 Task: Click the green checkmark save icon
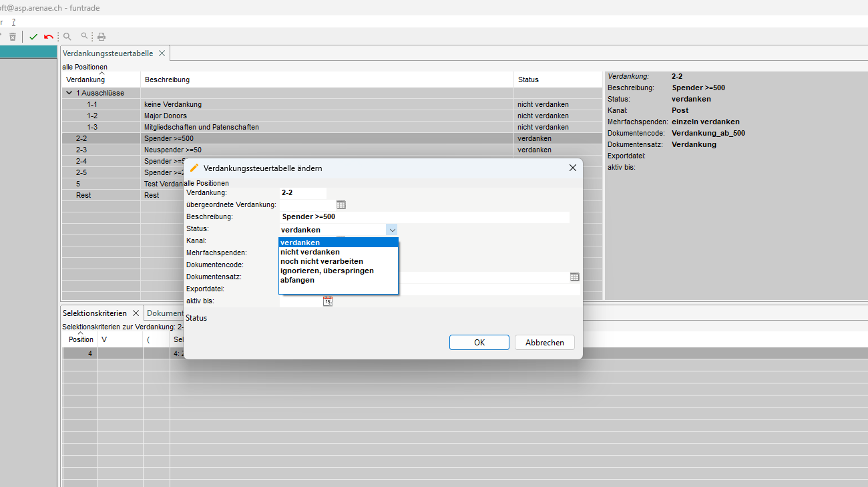[33, 37]
